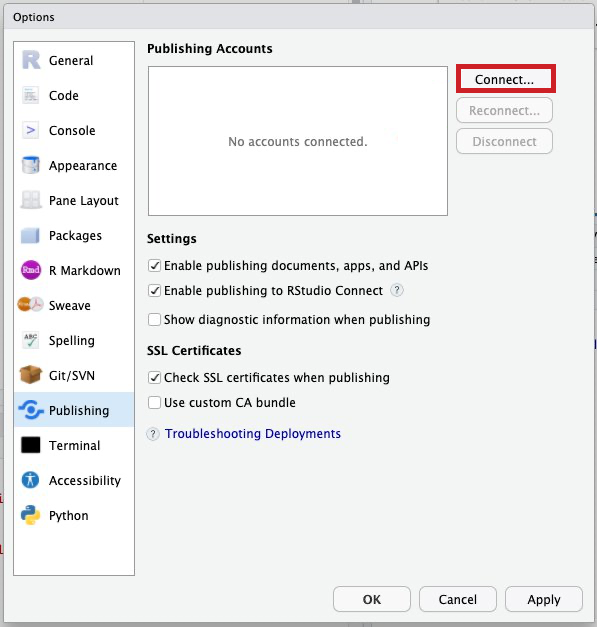
Task: Uncheck Enable publishing to RStudio Connect
Action: pos(154,290)
